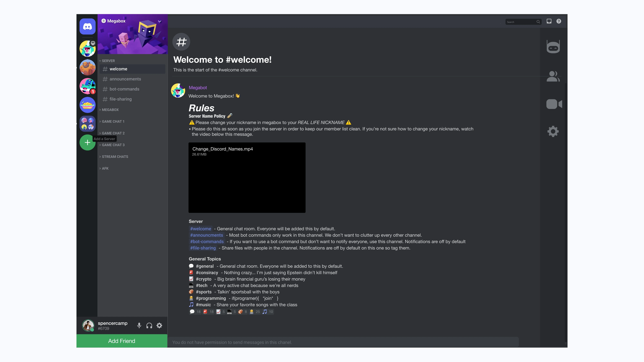Show the member list people icon
This screenshot has width=644, height=362.
click(x=553, y=76)
